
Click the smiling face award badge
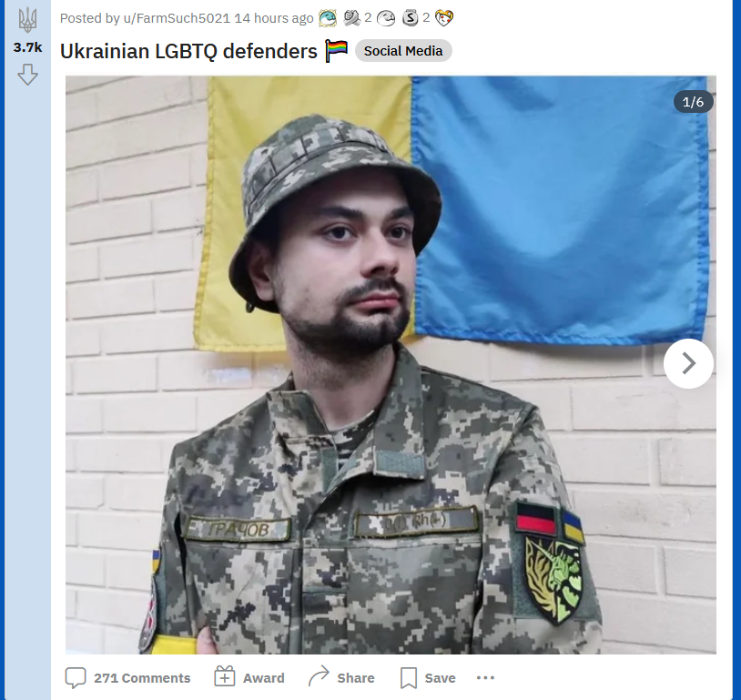coord(386,18)
